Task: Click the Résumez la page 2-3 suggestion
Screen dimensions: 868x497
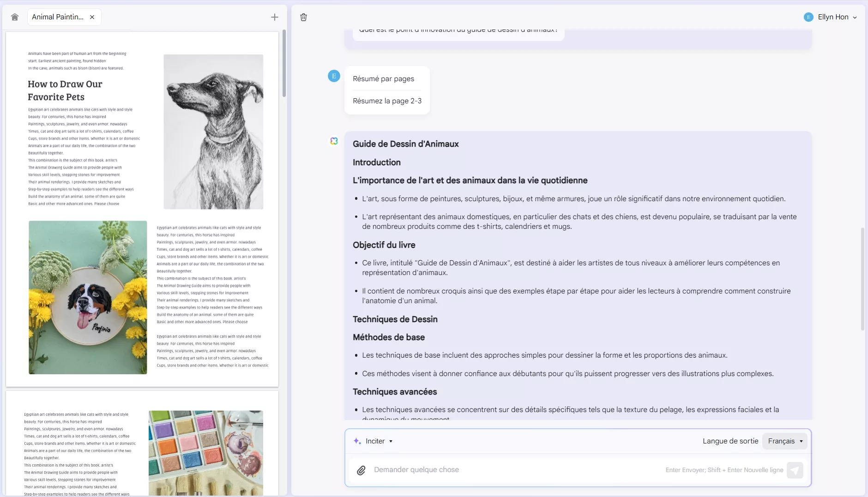Action: click(x=387, y=101)
